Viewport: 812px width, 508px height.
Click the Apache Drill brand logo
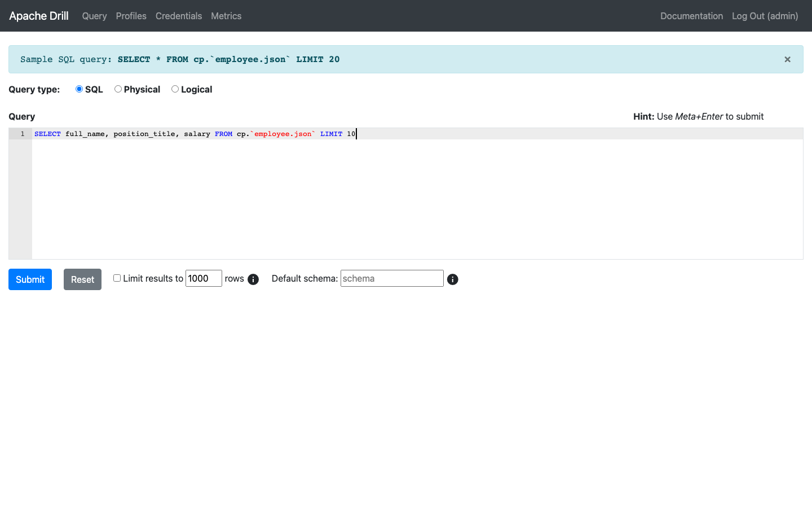pos(39,16)
